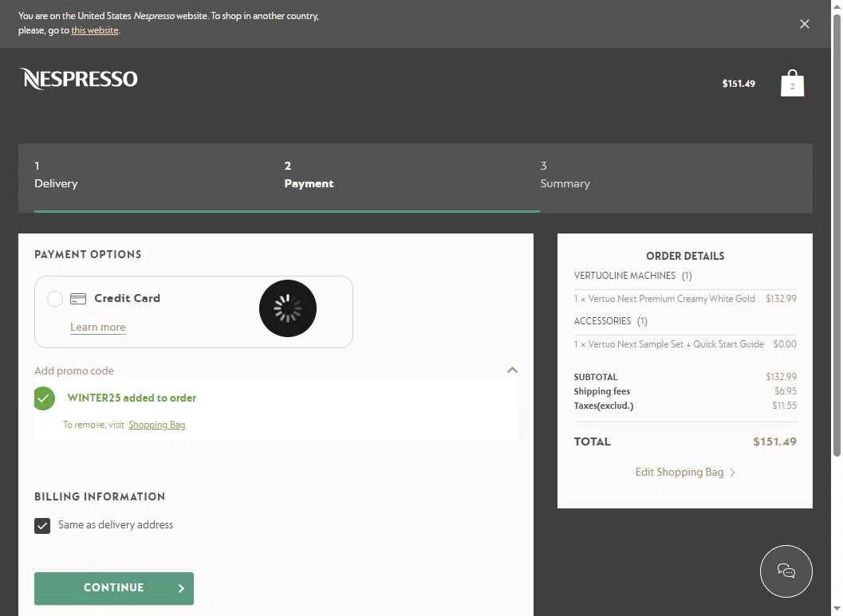The image size is (843, 616).
Task: Select the Credit Card radio button
Action: (x=54, y=299)
